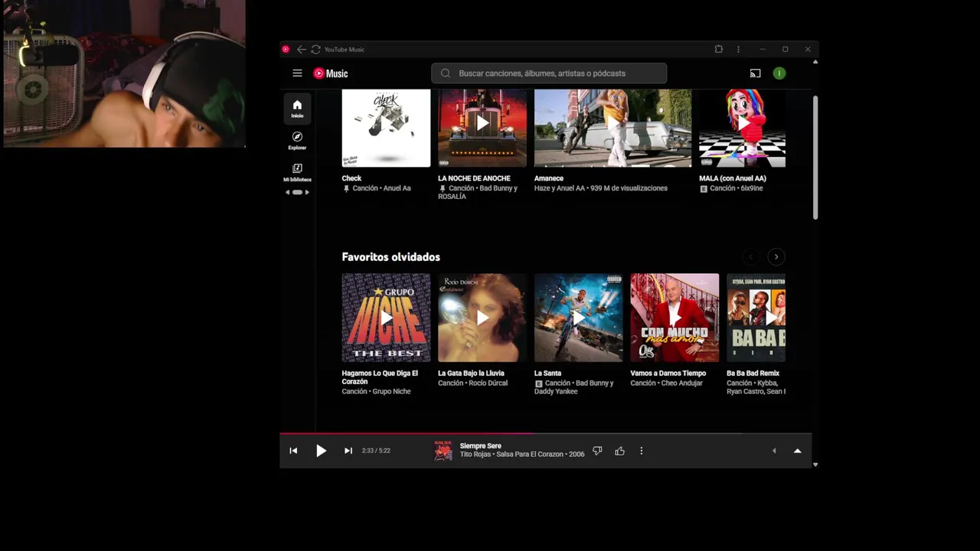Open Haze y Anuel AA artist link

click(x=560, y=188)
